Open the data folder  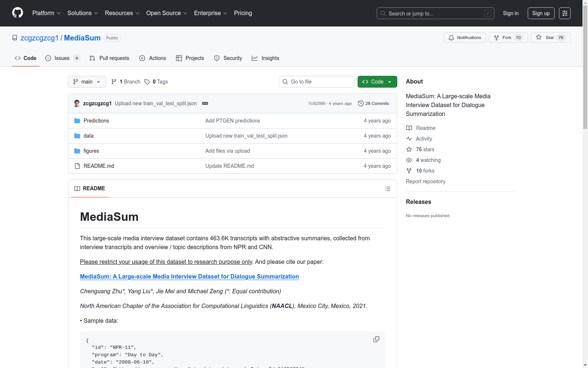pyautogui.click(x=89, y=136)
